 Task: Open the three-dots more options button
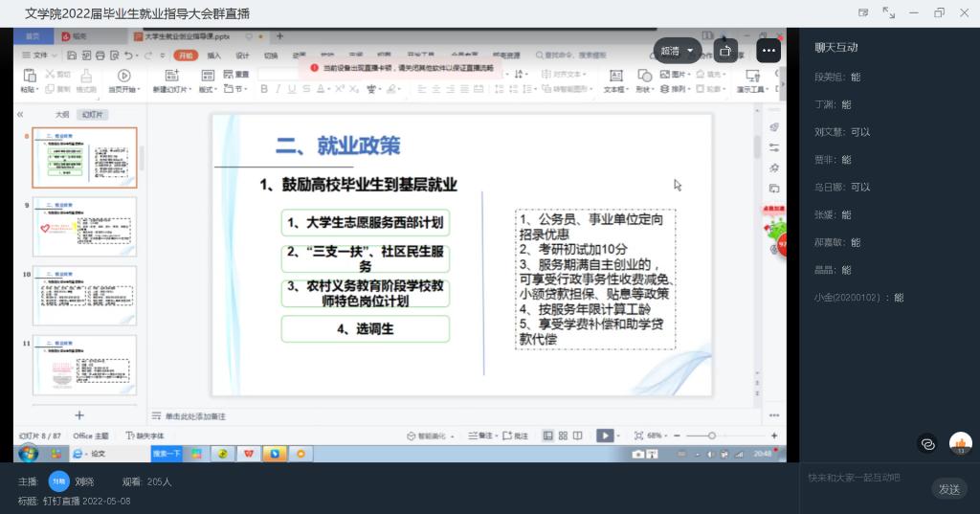(768, 51)
